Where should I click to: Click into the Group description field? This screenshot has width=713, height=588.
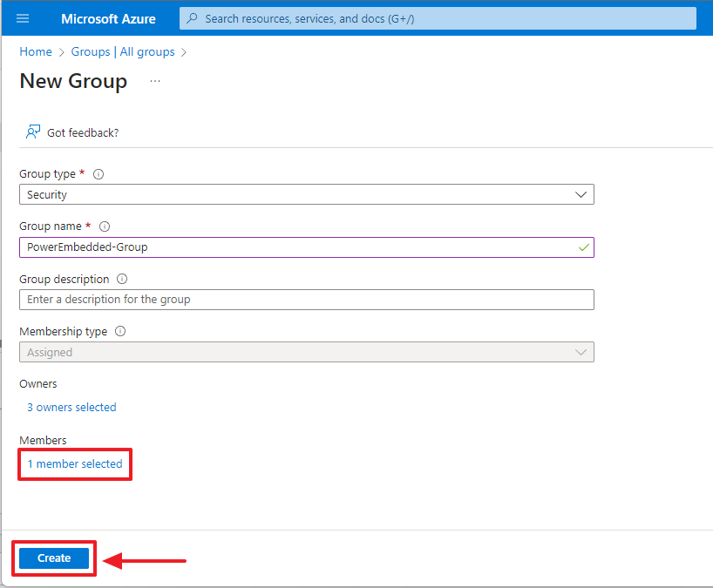[305, 300]
